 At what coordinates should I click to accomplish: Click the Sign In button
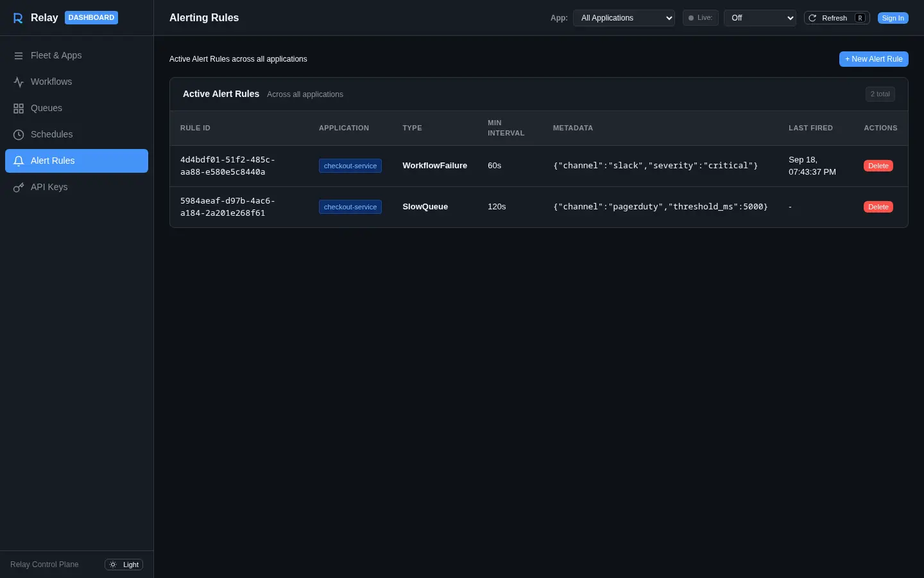893,18
